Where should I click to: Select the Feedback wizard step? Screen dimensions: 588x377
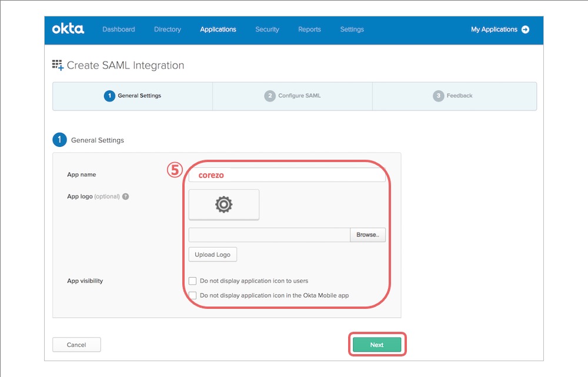pos(455,96)
